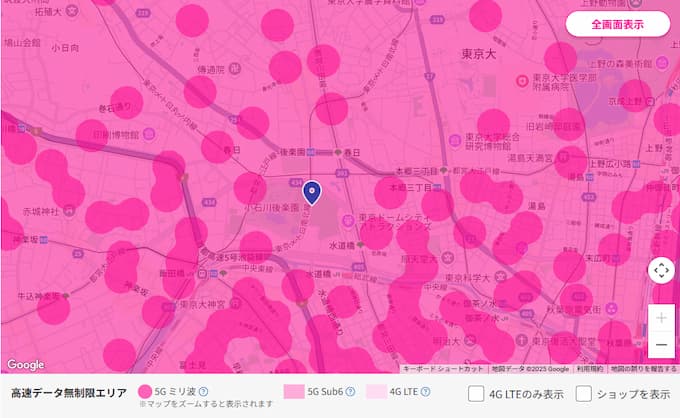This screenshot has width=680, height=418.
Task: Click the 東京大 map label
Action: tap(479, 54)
